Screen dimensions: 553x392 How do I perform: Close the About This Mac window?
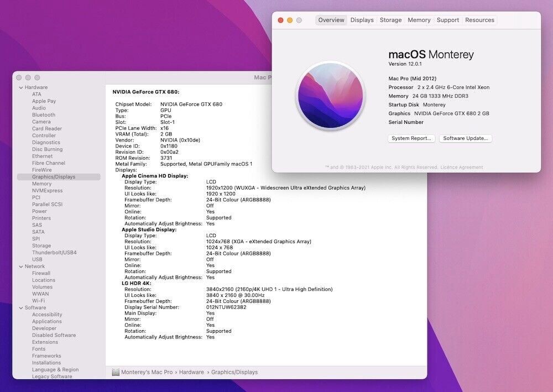coord(281,20)
